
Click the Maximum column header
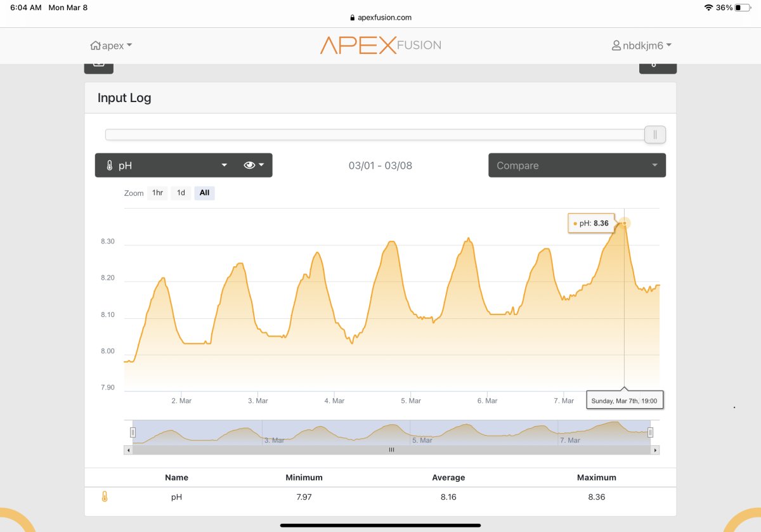(x=597, y=477)
